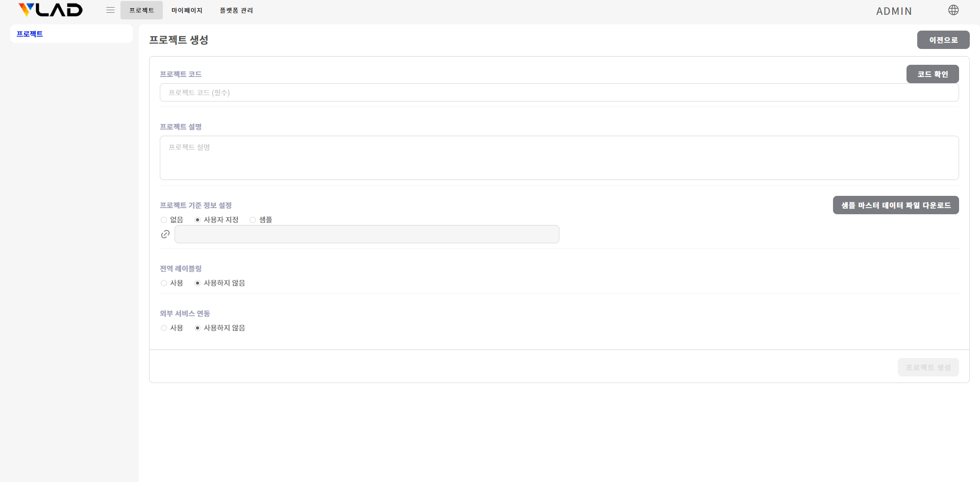Screen dimensions: 980x482
Task: Enable 사용 under 외부 서비스 연동
Action: (164, 328)
